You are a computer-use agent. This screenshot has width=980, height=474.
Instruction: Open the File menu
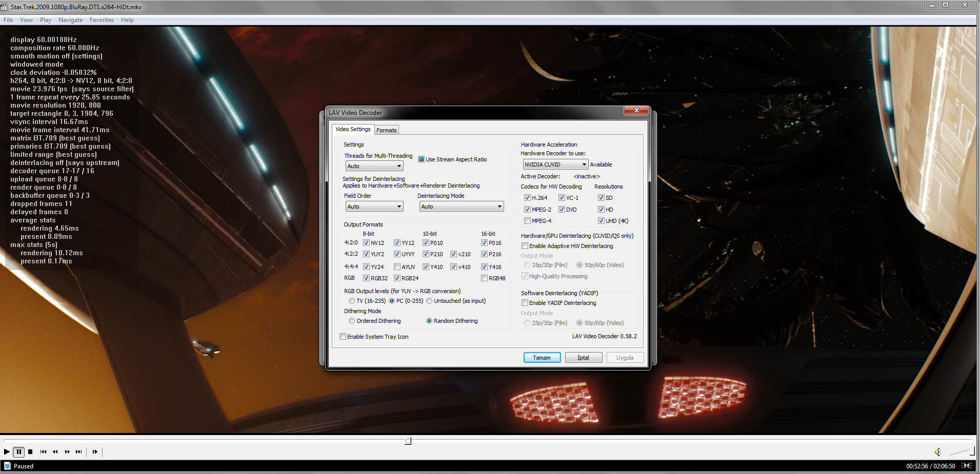[x=8, y=20]
